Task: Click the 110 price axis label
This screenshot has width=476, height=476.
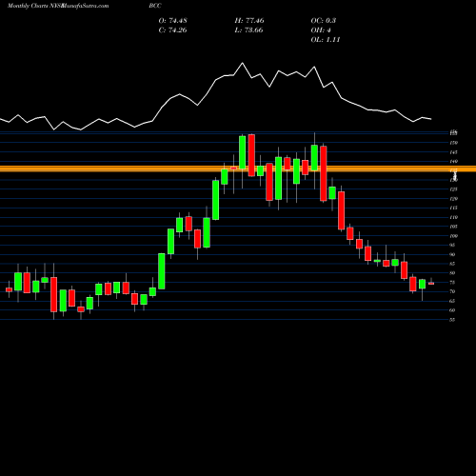Action: (x=454, y=217)
